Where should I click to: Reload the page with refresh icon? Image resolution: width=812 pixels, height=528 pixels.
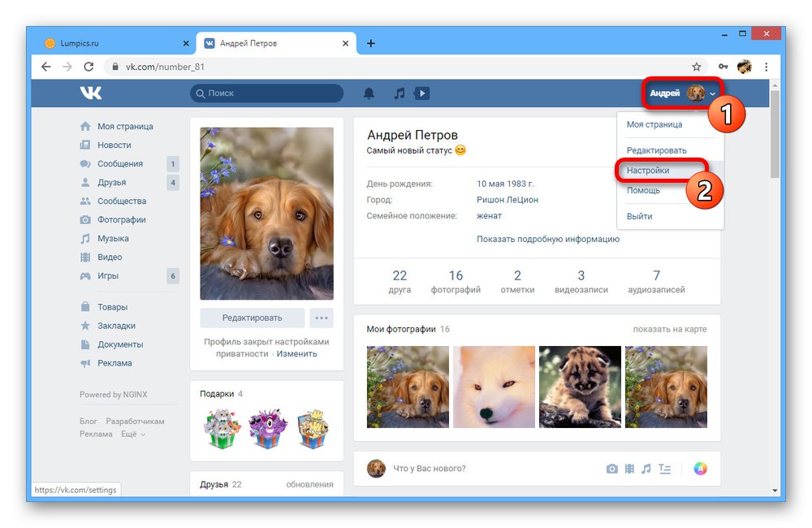[89, 67]
